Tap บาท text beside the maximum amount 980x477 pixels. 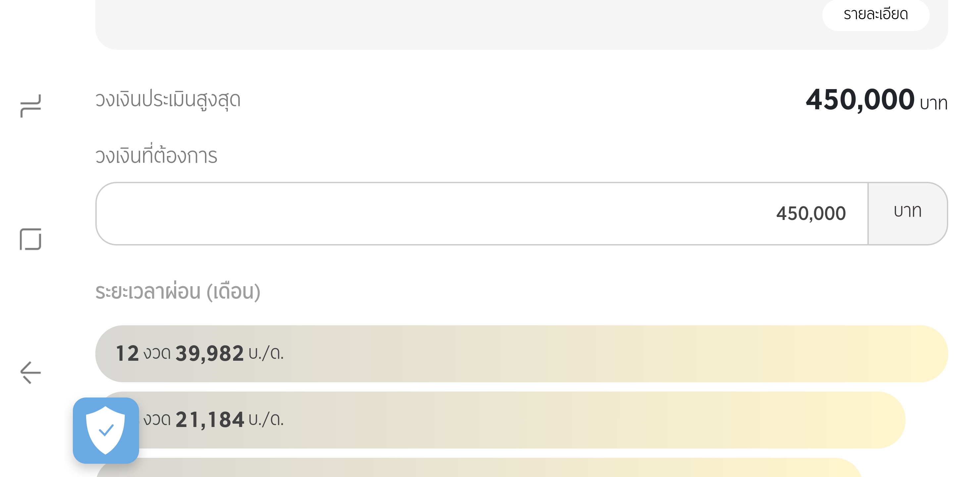[933, 104]
